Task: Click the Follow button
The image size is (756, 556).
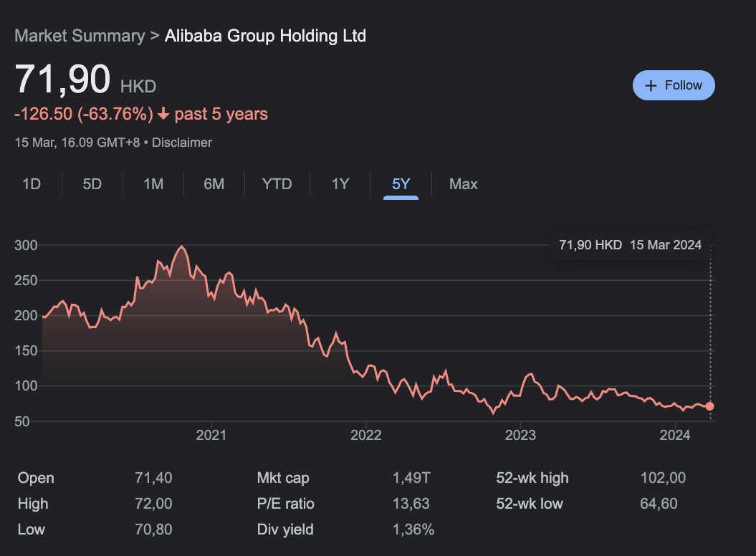Action: 674,85
